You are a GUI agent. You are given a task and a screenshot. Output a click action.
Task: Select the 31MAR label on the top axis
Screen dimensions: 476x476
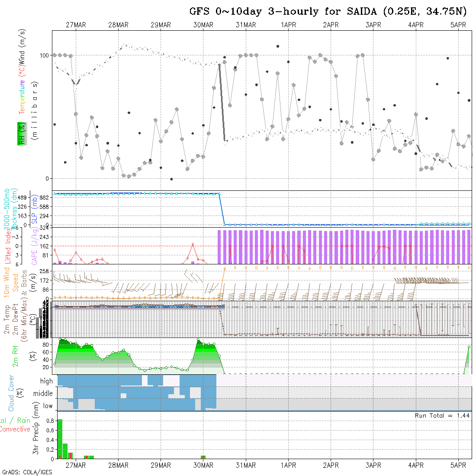point(246,25)
